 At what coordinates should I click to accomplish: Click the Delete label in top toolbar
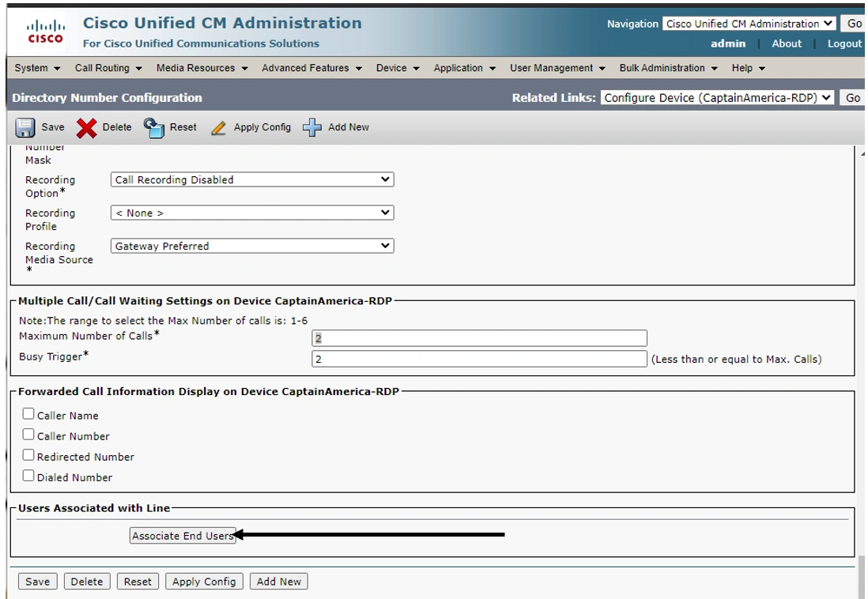click(x=117, y=126)
